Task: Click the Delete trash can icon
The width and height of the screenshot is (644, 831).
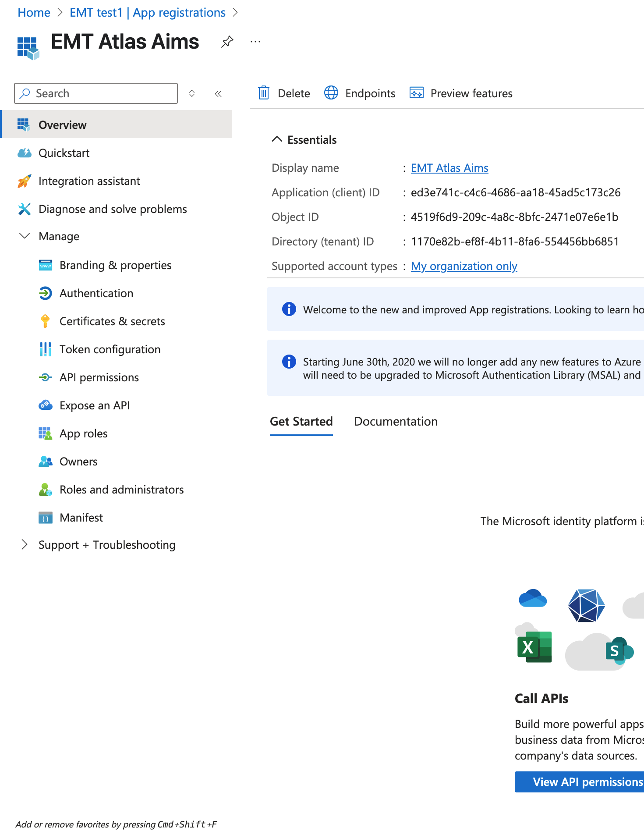Action: coord(264,93)
